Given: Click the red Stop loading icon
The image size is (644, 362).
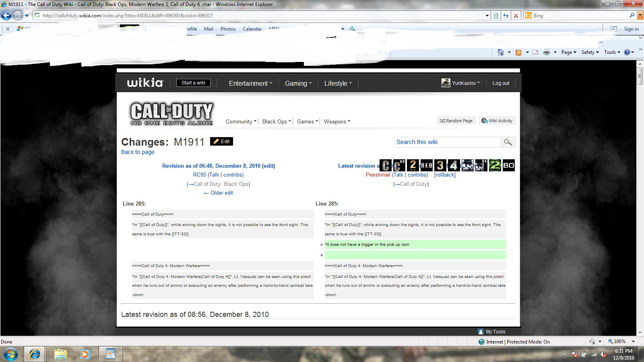Looking at the screenshot, I should (516, 16).
